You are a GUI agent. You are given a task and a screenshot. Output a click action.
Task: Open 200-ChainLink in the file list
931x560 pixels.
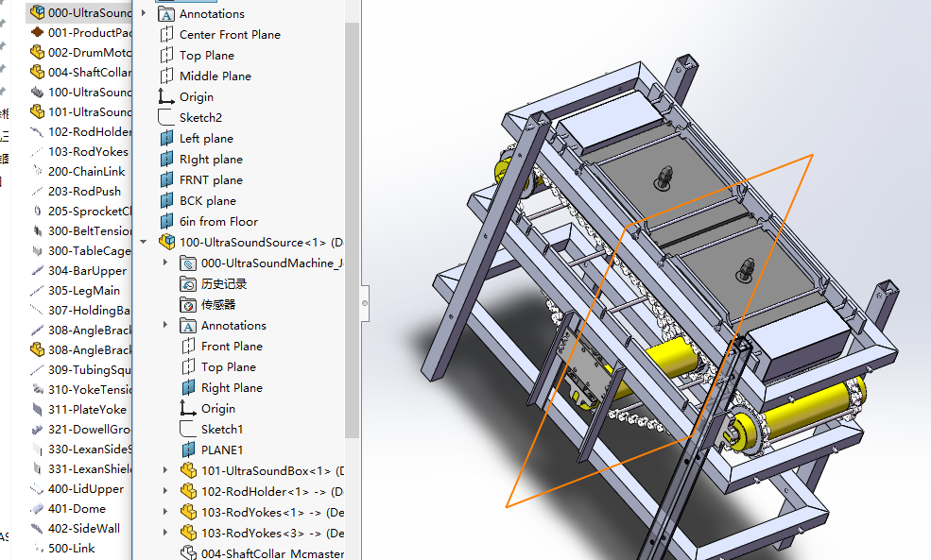87,172
